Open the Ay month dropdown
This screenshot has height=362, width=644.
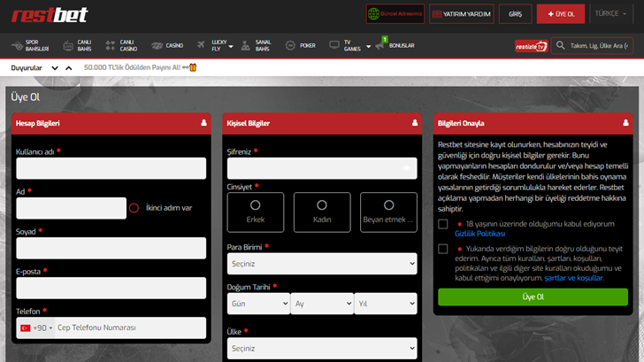[322, 304]
